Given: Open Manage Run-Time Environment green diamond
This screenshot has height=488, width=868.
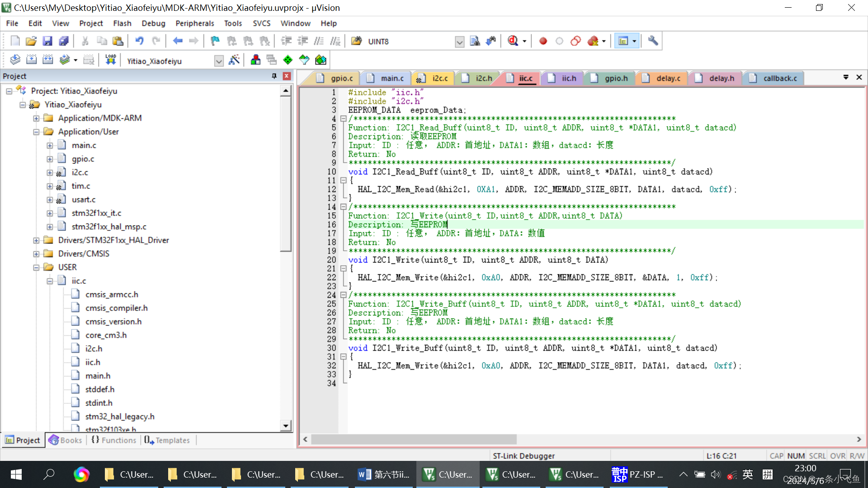Looking at the screenshot, I should pos(288,60).
